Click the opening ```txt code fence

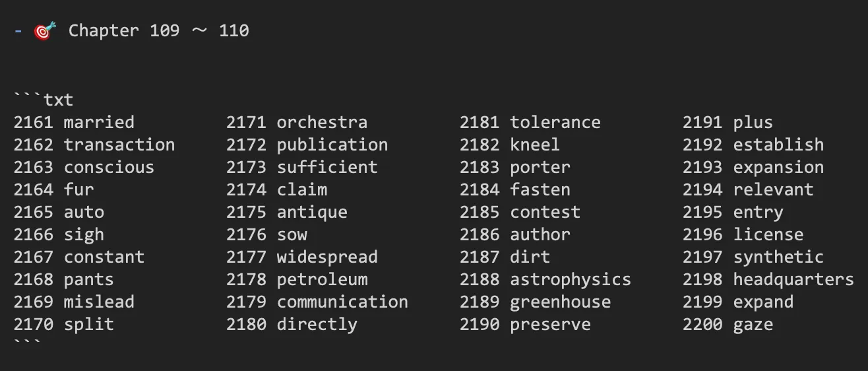click(44, 100)
